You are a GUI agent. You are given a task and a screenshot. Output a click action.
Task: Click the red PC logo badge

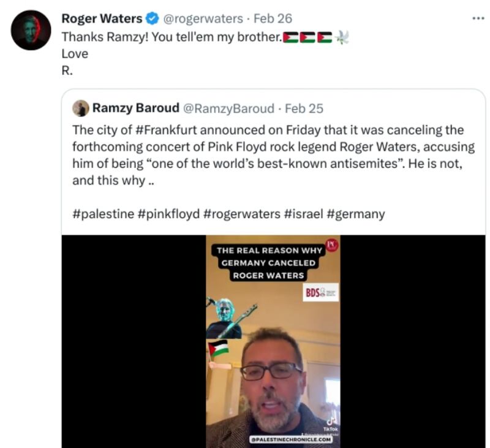coord(332,245)
